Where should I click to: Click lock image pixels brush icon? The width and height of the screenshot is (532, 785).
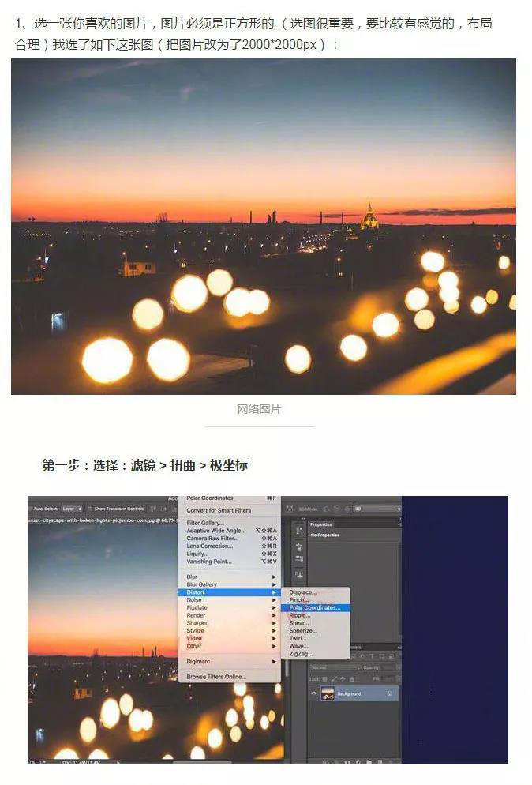[334, 679]
